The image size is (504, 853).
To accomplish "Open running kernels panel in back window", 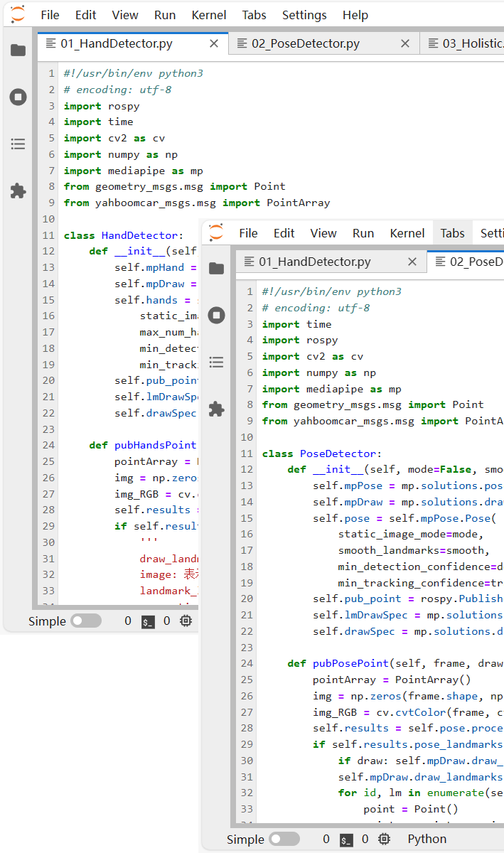I will pyautogui.click(x=18, y=97).
